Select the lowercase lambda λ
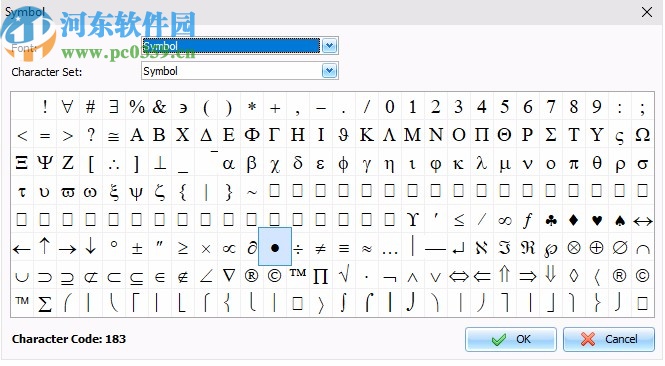 click(481, 164)
